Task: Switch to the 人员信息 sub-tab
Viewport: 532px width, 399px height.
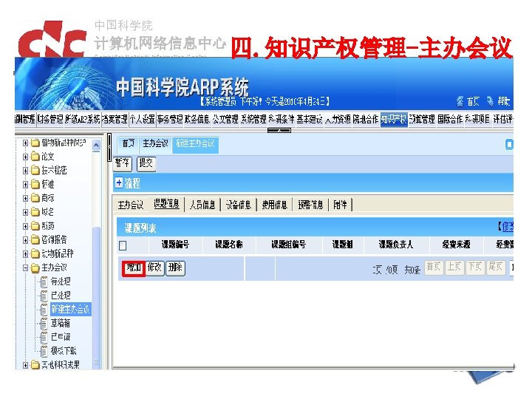Action: click(202, 205)
